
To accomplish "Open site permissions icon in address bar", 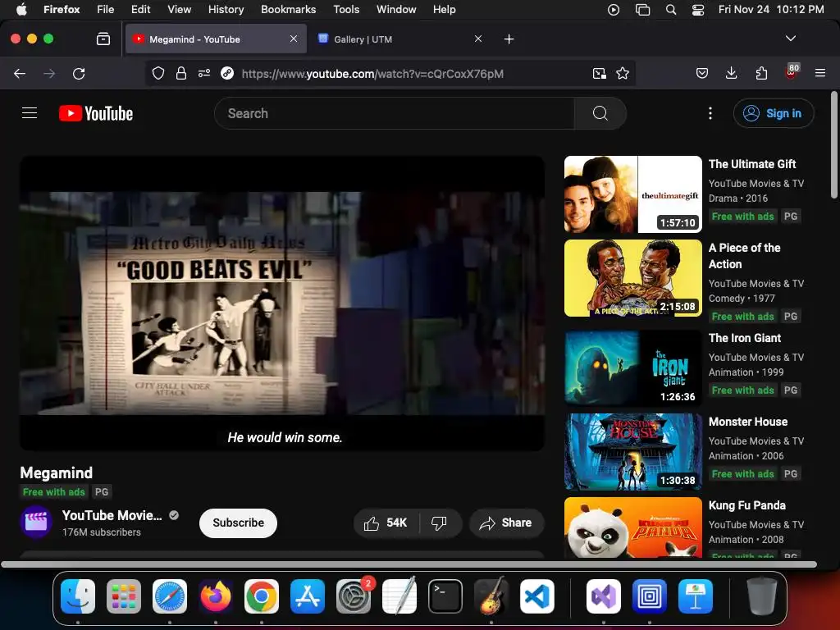I will tap(204, 73).
